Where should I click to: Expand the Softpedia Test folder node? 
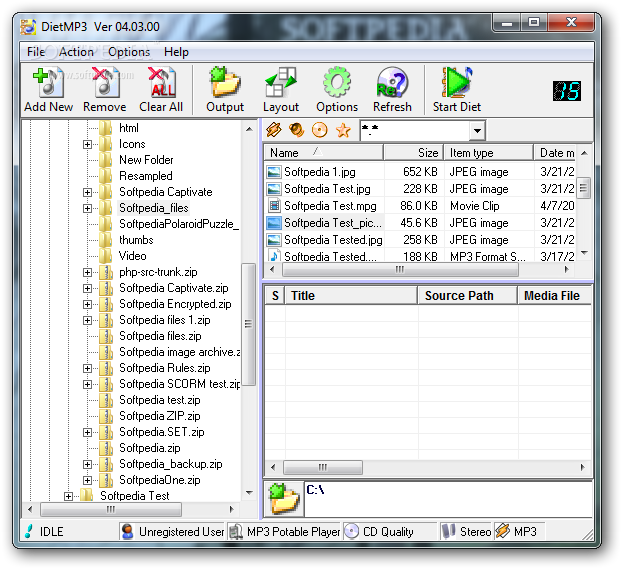68,496
